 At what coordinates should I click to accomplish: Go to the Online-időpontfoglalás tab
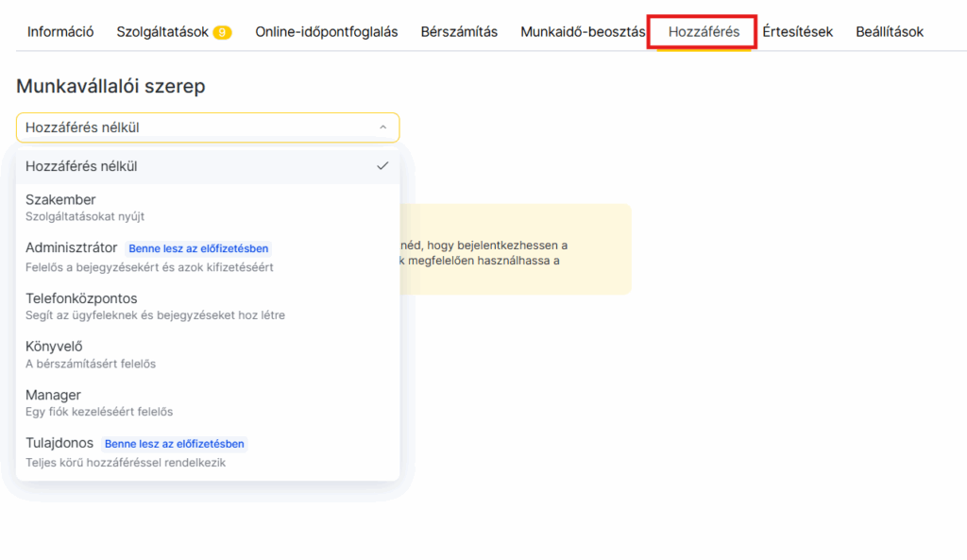coord(326,32)
